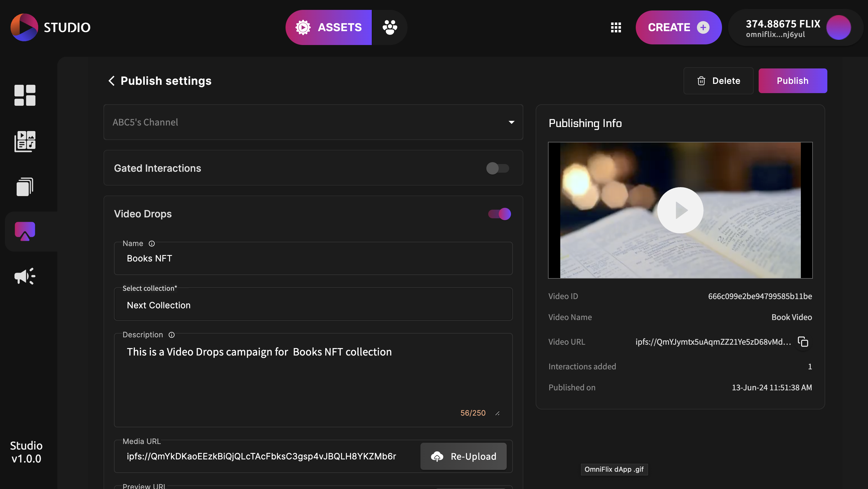This screenshot has height=489, width=868.
Task: Open the media library sidebar icon
Action: pyautogui.click(x=25, y=141)
